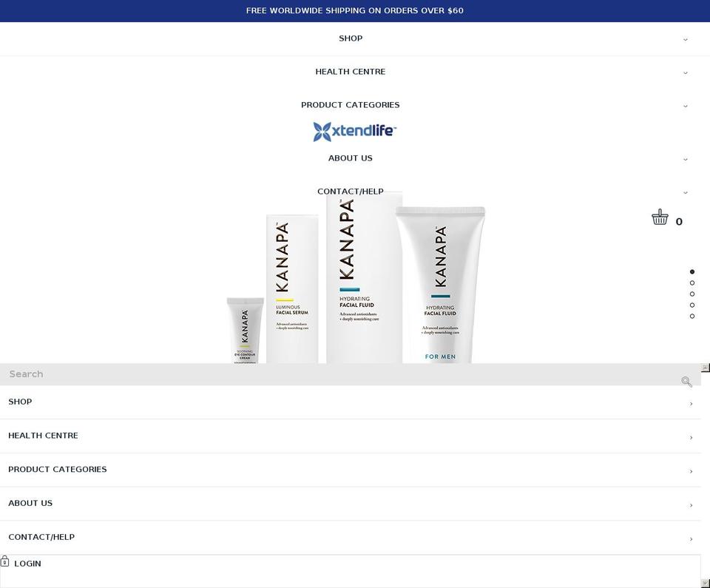This screenshot has width=710, height=588.
Task: Select the second slide indicator dot
Action: tap(692, 283)
